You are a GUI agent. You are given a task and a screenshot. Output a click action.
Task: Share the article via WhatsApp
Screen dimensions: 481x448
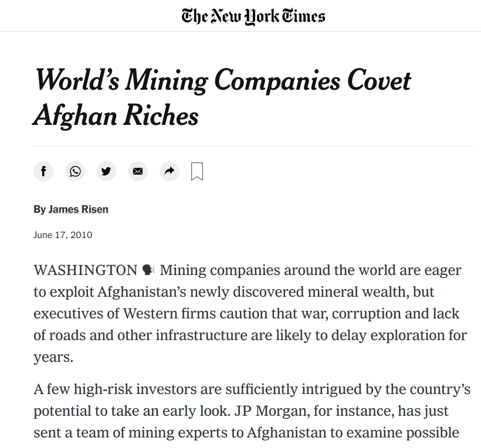point(75,171)
